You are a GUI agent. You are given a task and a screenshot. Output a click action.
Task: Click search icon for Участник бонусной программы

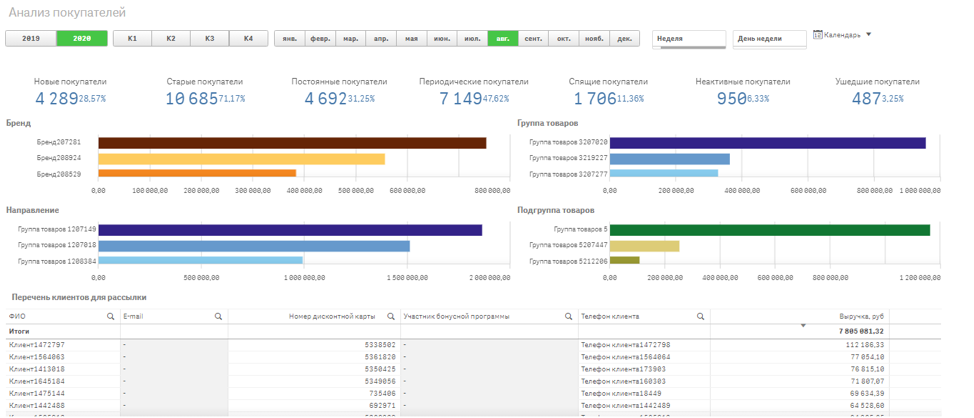(x=570, y=316)
